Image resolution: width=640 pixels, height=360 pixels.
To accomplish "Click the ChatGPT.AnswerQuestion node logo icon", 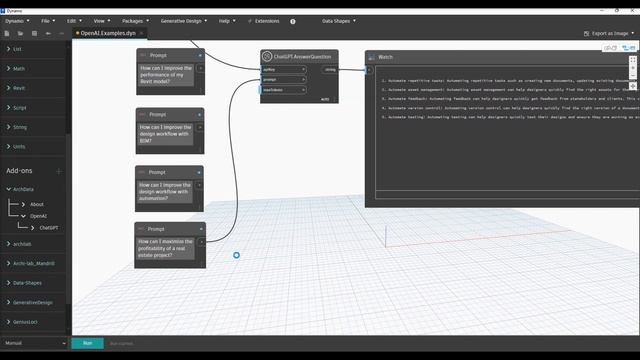I will pyautogui.click(x=267, y=56).
